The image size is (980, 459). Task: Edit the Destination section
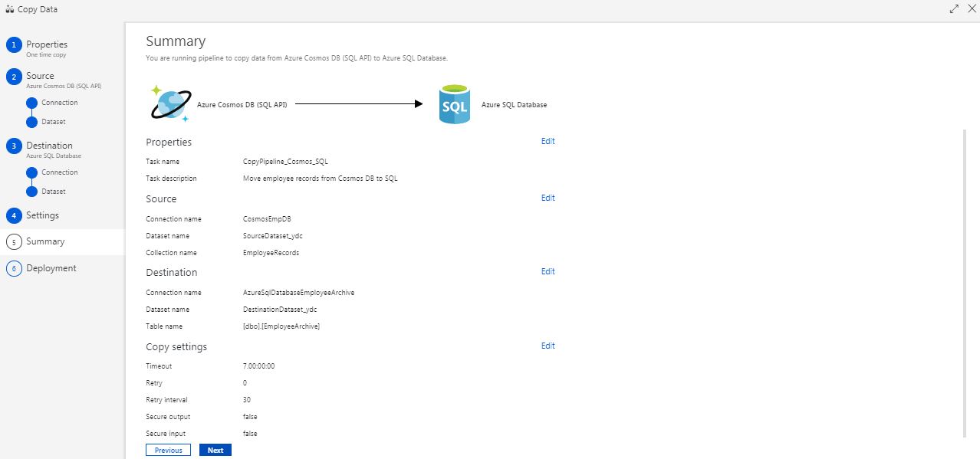point(548,270)
